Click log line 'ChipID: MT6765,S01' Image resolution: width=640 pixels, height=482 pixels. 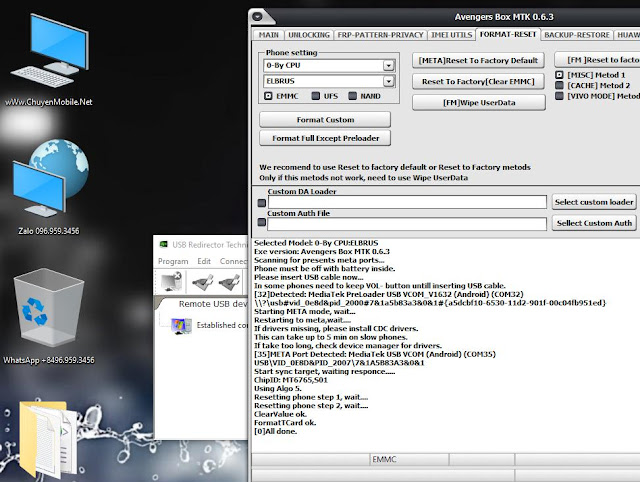tap(291, 380)
